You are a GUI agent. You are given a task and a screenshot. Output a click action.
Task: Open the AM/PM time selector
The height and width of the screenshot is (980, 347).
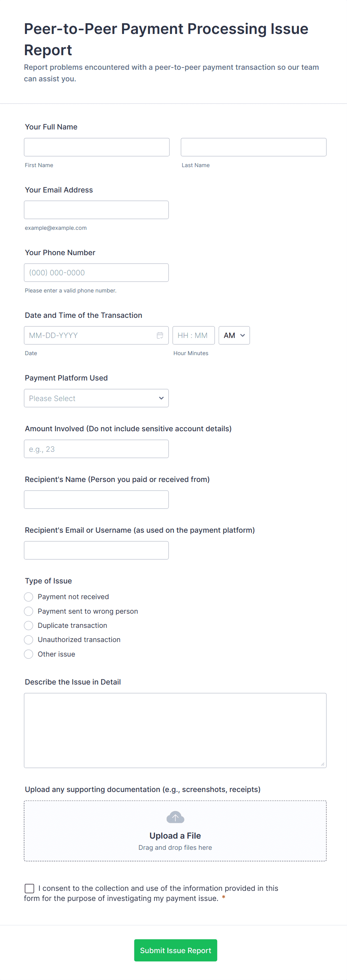(x=234, y=335)
